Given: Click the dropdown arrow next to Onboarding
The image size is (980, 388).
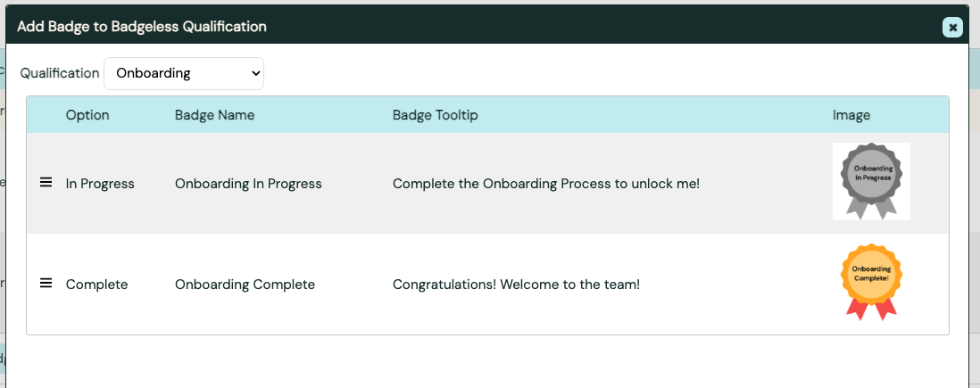Looking at the screenshot, I should pyautogui.click(x=256, y=74).
